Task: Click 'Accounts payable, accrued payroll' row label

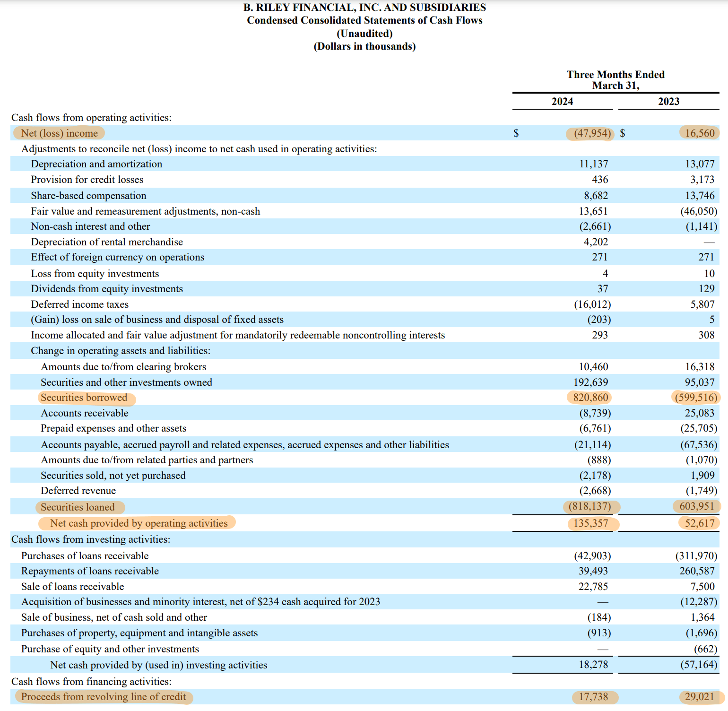Action: (x=245, y=445)
